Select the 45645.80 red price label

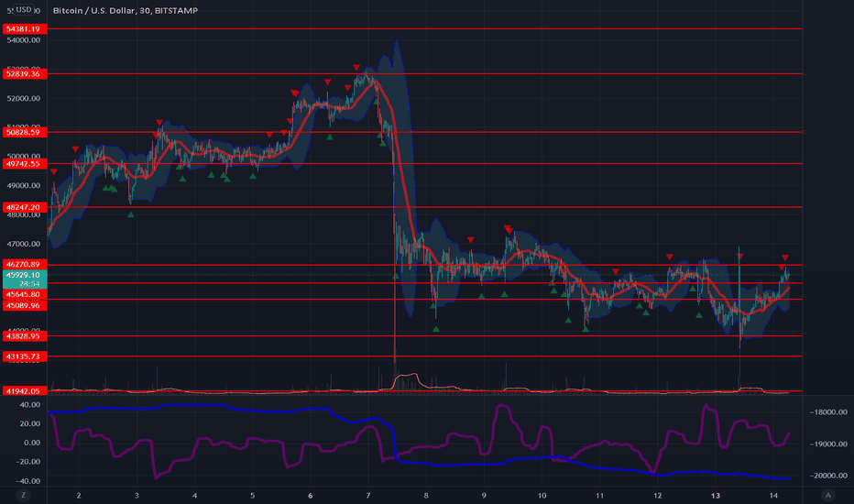(x=25, y=294)
